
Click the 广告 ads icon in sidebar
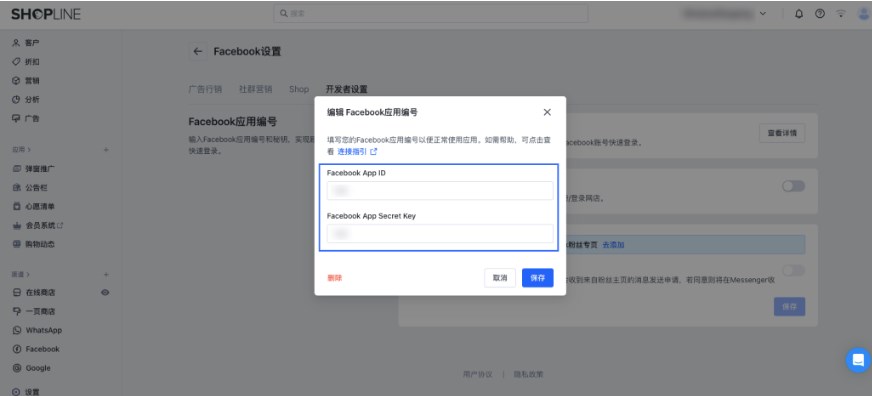(16, 118)
